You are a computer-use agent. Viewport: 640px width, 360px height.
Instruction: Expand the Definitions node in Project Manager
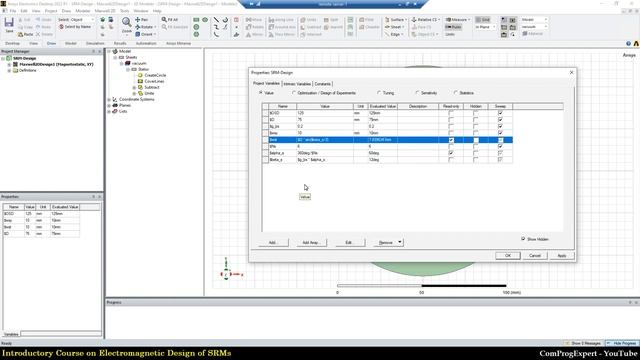pos(9,70)
